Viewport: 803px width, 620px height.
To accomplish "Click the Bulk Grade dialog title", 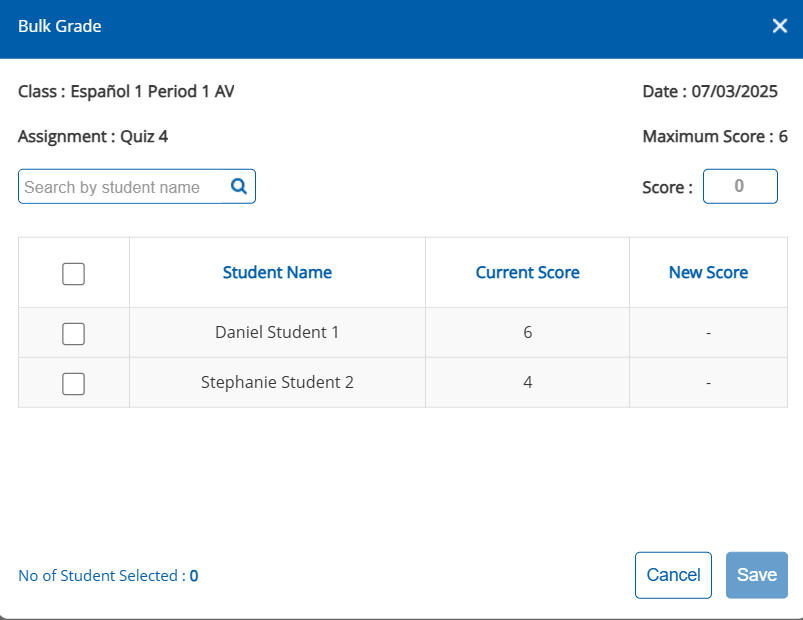I will click(59, 26).
